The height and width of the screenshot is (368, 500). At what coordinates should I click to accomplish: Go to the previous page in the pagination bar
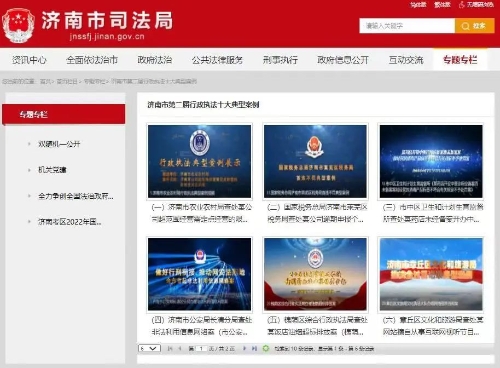(180, 348)
